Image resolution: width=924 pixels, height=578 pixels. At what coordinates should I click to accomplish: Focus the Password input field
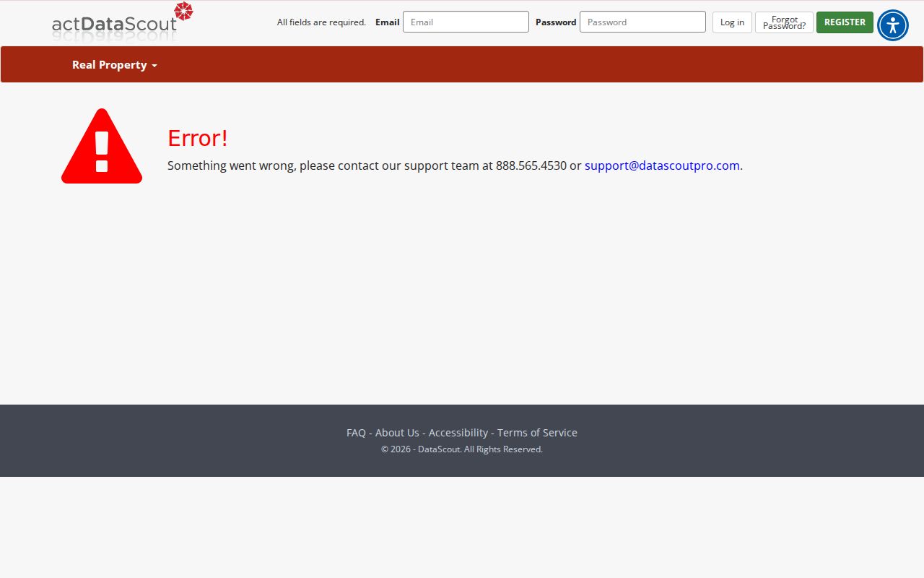(642, 22)
